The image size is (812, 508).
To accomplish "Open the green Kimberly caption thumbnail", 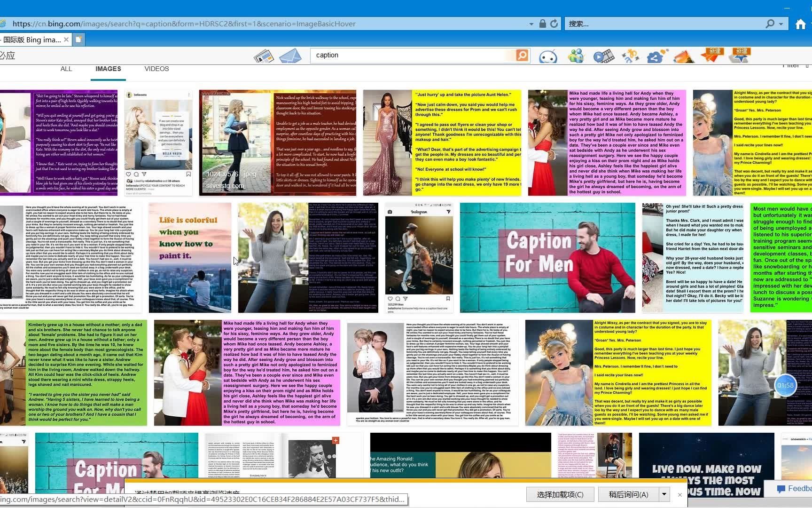I will (x=73, y=373).
